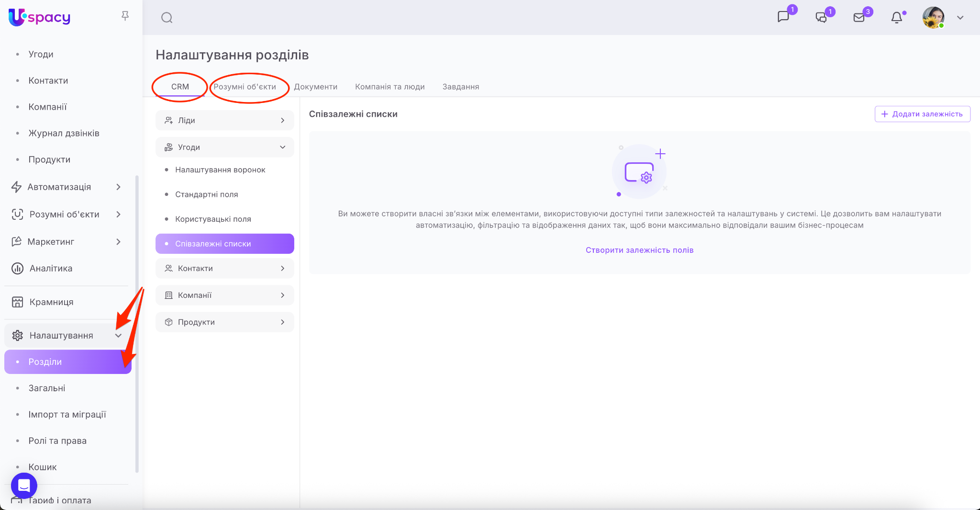Collapse the Налаштування sidebar section

[118, 336]
